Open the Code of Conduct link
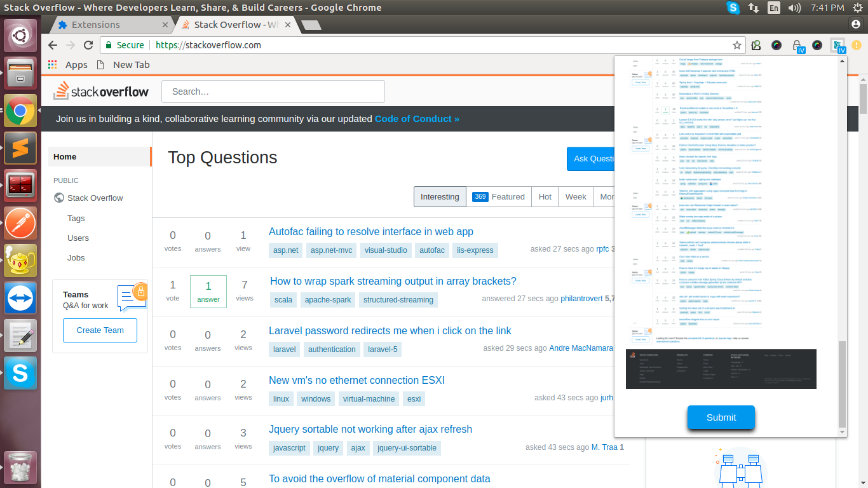Viewport: 868px width, 488px height. point(417,118)
